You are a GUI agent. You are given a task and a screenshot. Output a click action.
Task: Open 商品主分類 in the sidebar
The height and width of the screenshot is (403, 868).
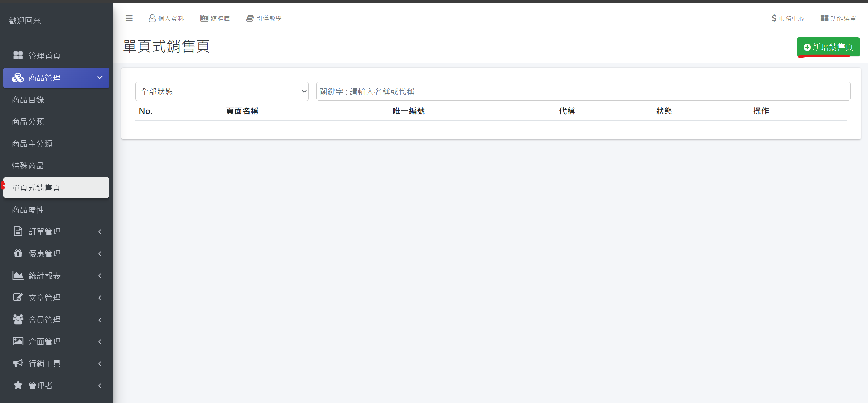pyautogui.click(x=32, y=144)
